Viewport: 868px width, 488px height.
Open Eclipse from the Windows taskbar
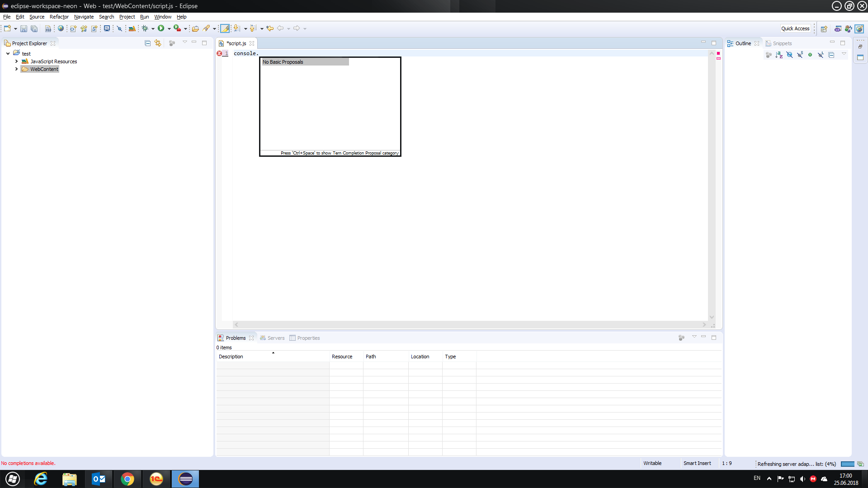coord(185,479)
